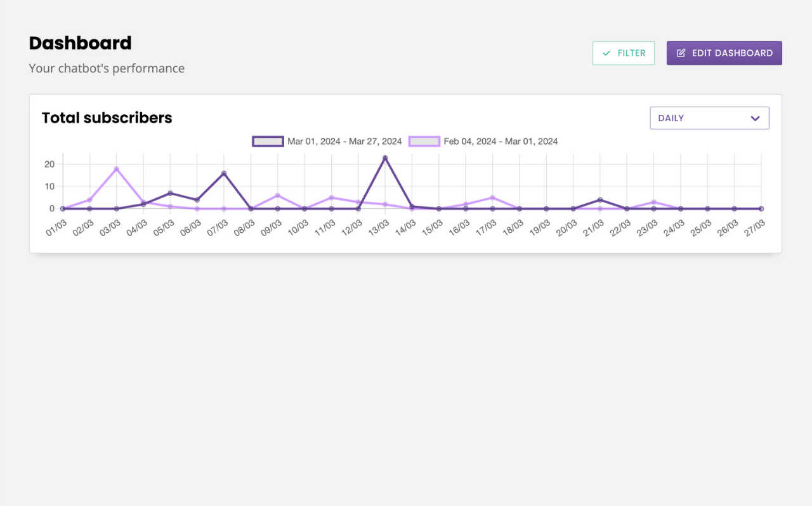The image size is (812, 506).
Task: Click 'Your chatbot's performance' subtitle
Action: 107,69
